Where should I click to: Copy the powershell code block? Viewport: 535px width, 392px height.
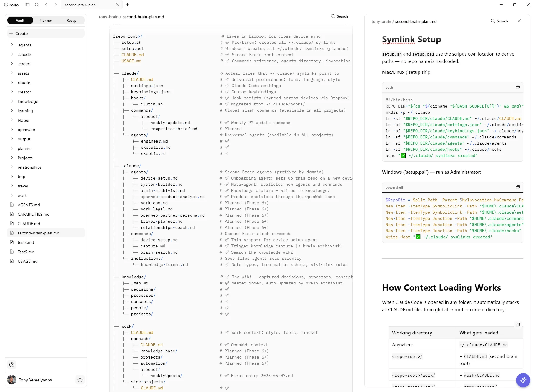518,187
